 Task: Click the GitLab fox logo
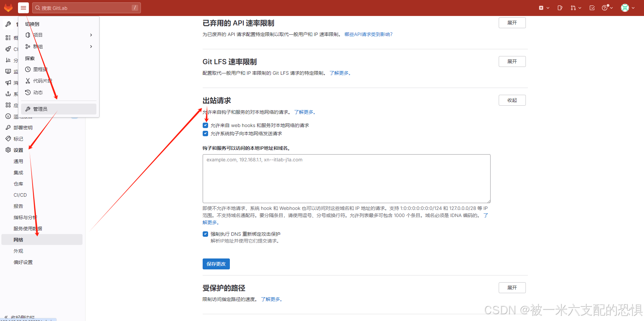tap(8, 7)
